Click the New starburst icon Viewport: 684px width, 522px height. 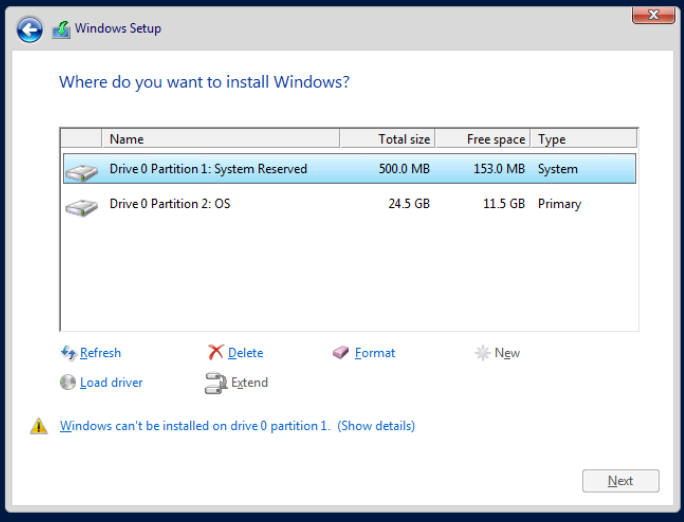(x=482, y=353)
